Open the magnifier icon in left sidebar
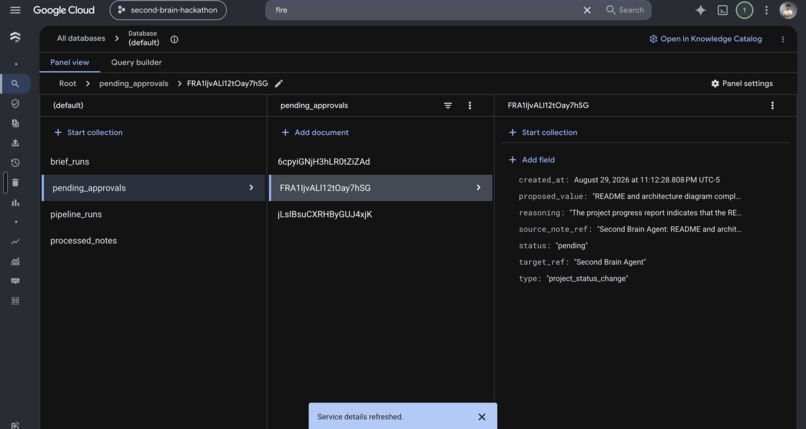 tap(15, 84)
